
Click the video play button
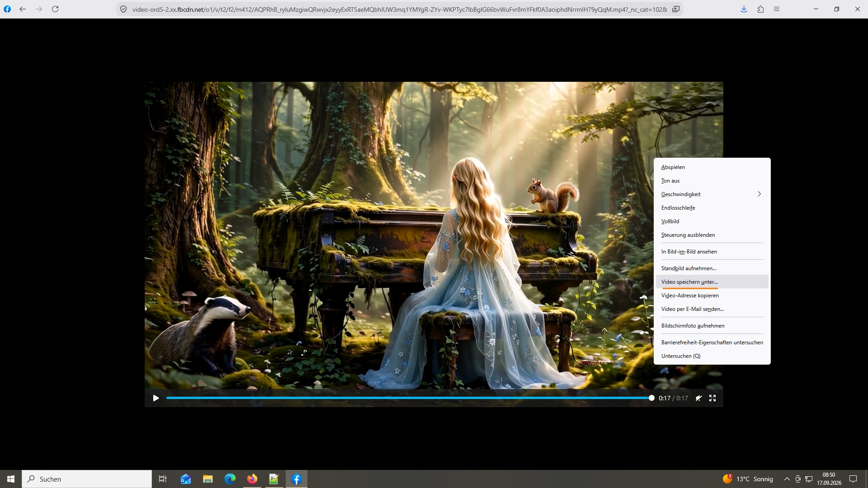(156, 398)
